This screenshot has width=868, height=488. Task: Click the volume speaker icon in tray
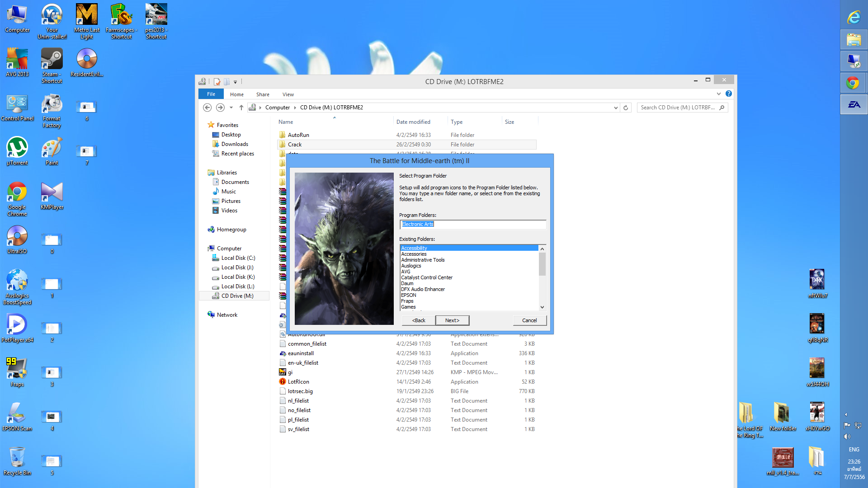[x=847, y=436]
